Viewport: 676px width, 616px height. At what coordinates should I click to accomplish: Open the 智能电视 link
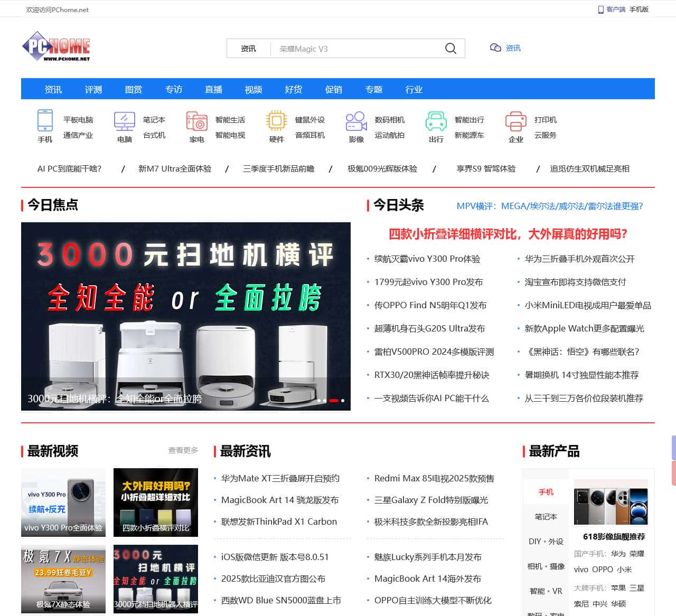pos(230,135)
